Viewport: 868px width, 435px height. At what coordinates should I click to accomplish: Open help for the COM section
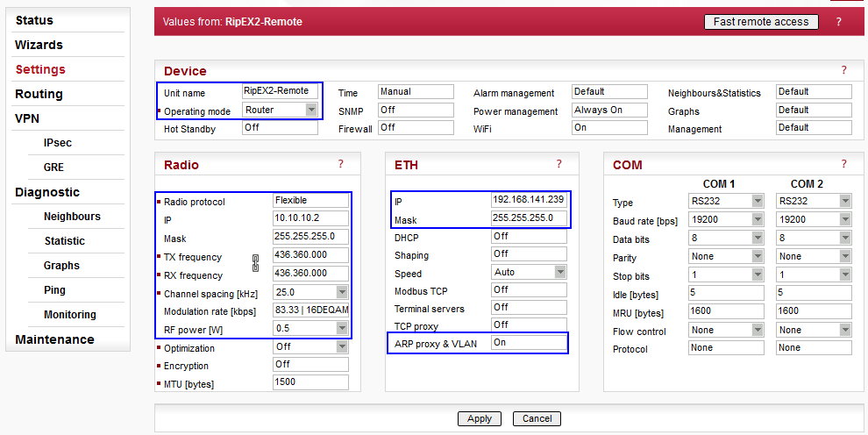tap(843, 164)
